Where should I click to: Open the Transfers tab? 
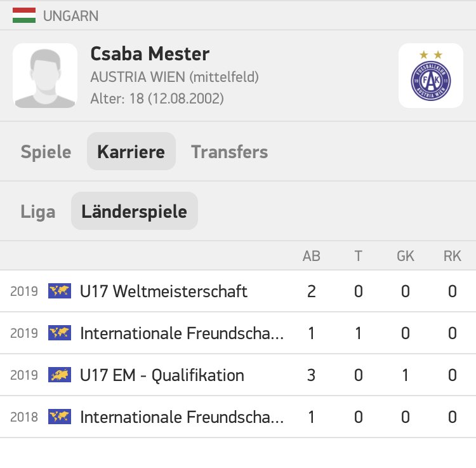pyautogui.click(x=230, y=151)
